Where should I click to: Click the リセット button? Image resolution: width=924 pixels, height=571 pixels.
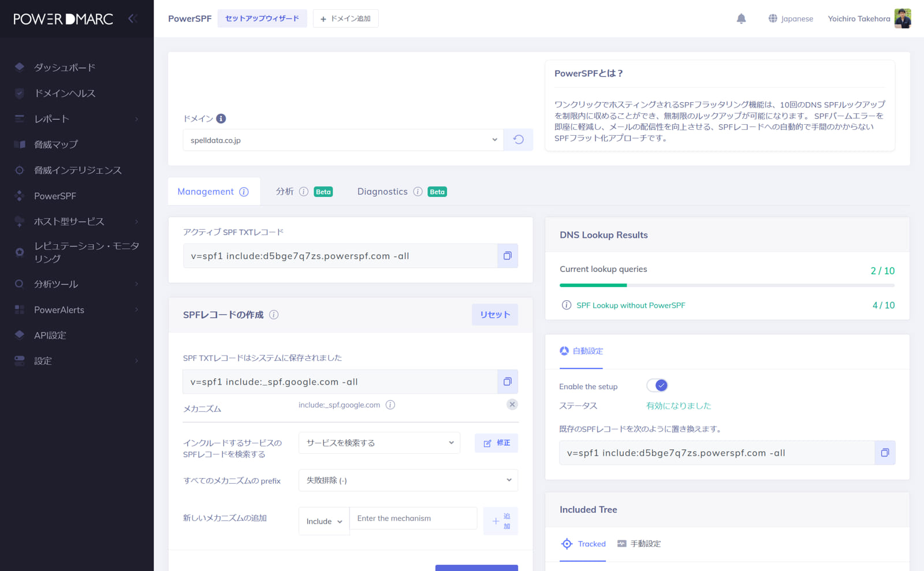(495, 315)
